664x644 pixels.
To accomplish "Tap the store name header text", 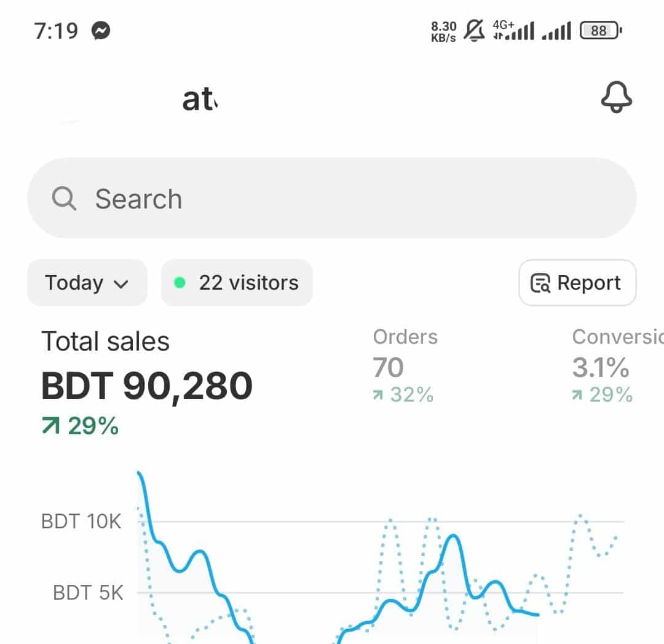I will coord(200,99).
